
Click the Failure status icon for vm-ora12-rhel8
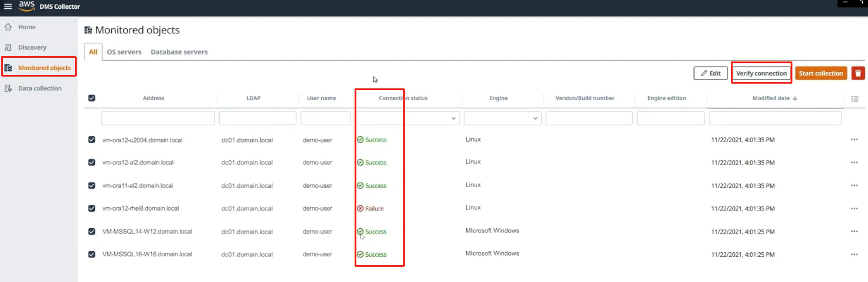pyautogui.click(x=360, y=208)
